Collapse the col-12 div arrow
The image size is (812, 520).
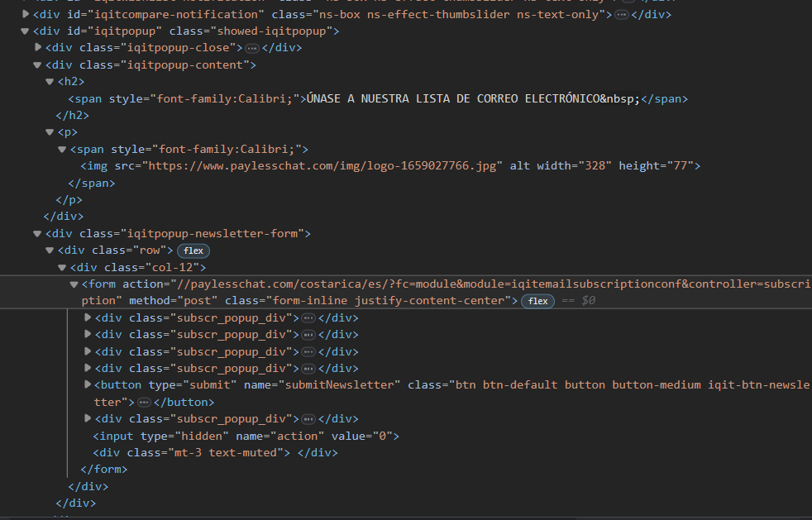point(62,267)
